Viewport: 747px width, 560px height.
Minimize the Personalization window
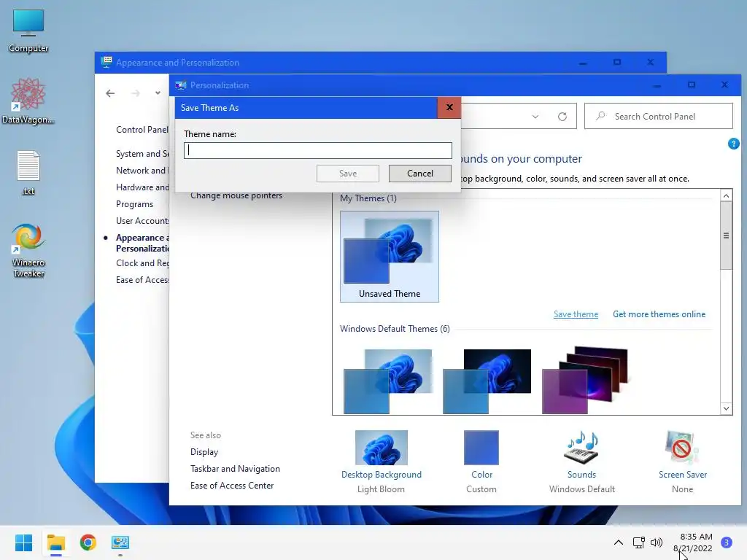pyautogui.click(x=657, y=85)
